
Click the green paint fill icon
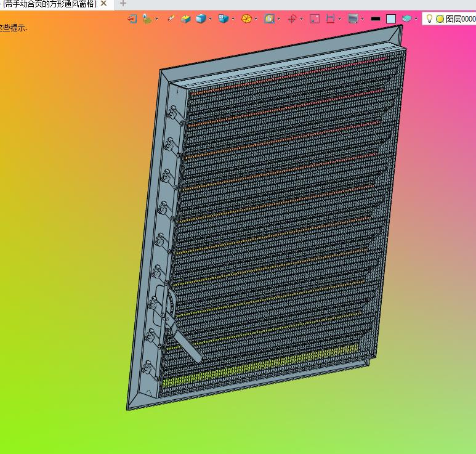[147, 19]
